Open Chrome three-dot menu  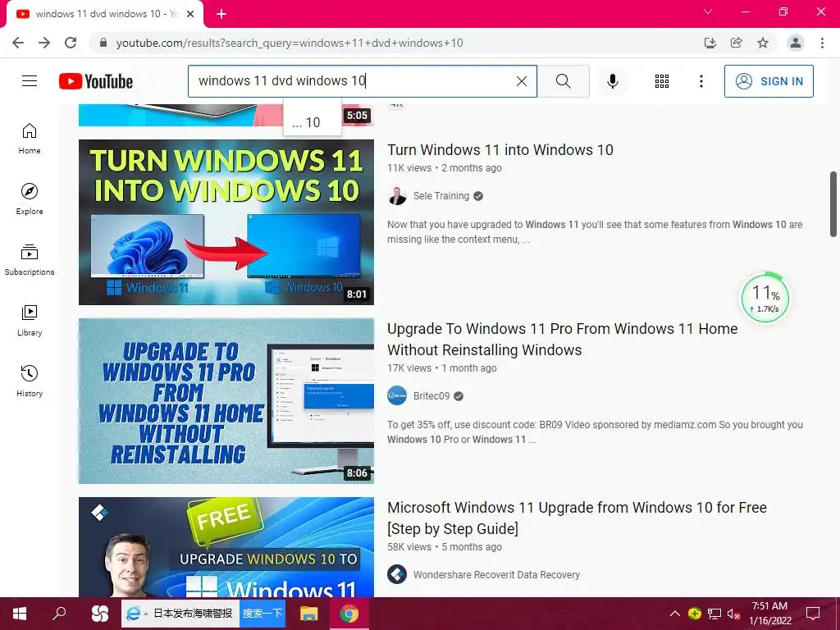822,43
